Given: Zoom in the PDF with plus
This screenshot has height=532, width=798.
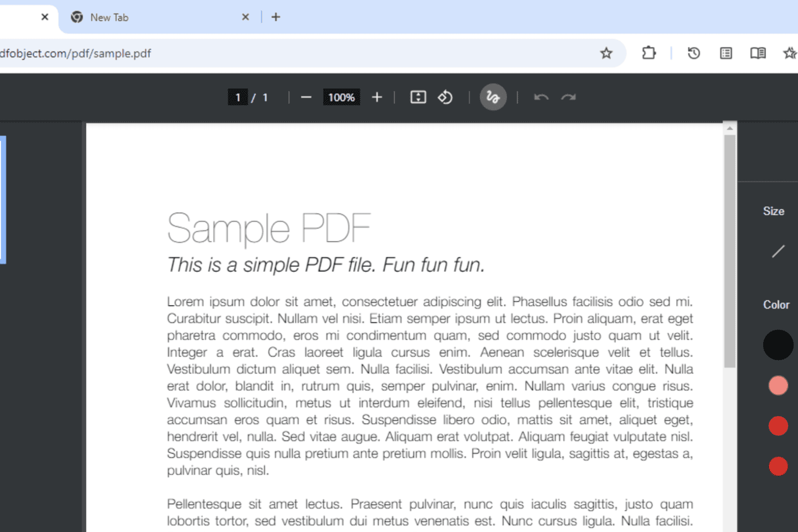Looking at the screenshot, I should 377,97.
